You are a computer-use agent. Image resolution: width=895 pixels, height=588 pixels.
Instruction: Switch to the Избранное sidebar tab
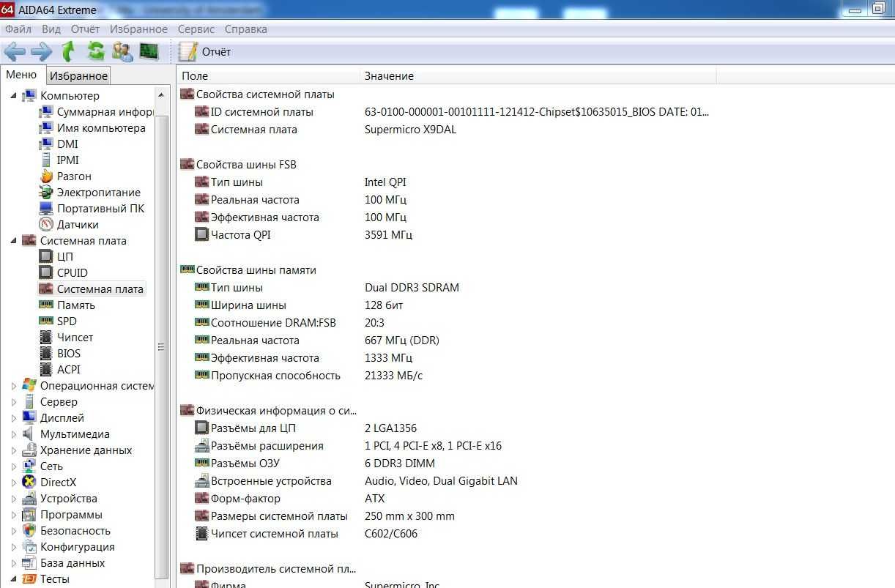78,76
